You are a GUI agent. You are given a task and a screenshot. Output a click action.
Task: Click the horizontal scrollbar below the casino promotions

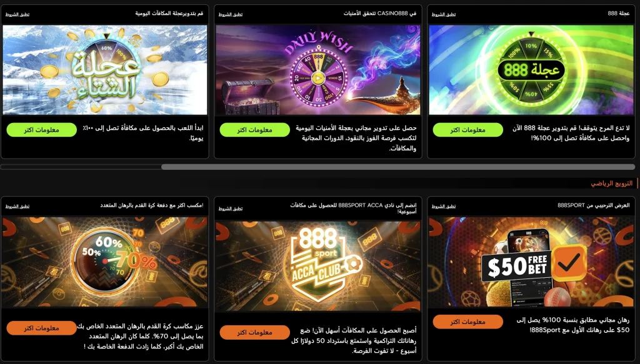(398, 167)
